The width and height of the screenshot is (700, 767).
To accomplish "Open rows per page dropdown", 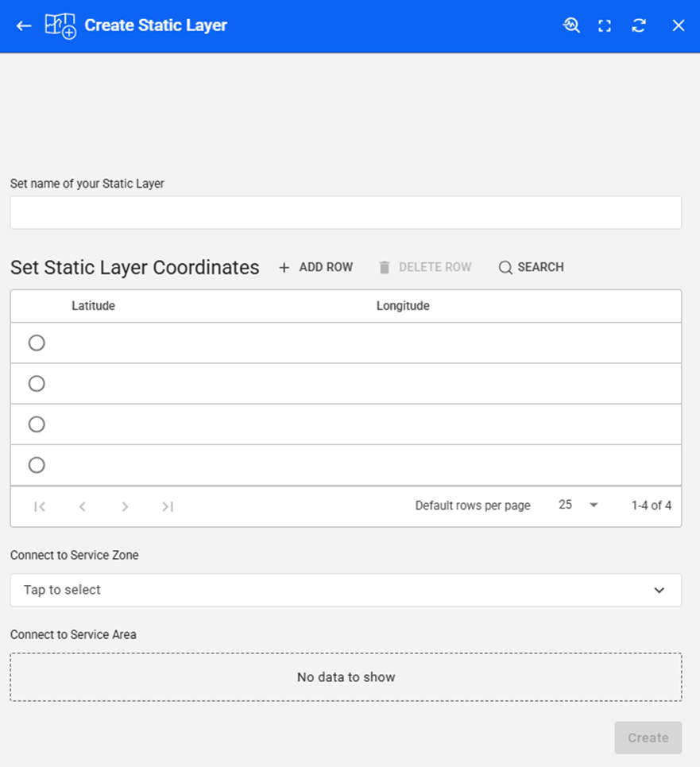I will (x=578, y=506).
